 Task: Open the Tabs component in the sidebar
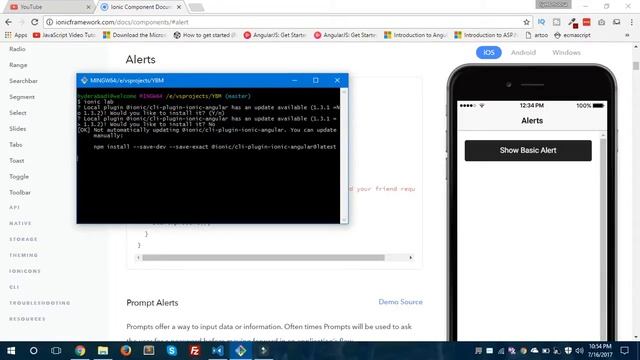tap(16, 144)
